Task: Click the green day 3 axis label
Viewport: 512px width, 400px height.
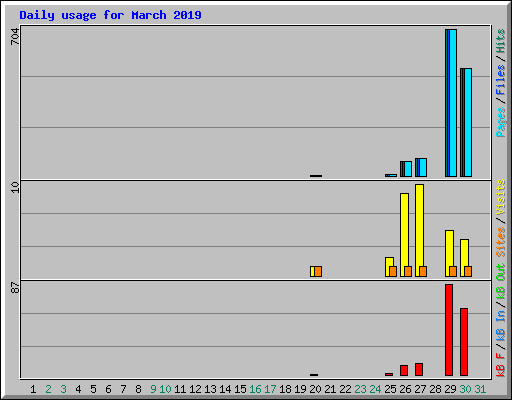Action: coord(63,389)
